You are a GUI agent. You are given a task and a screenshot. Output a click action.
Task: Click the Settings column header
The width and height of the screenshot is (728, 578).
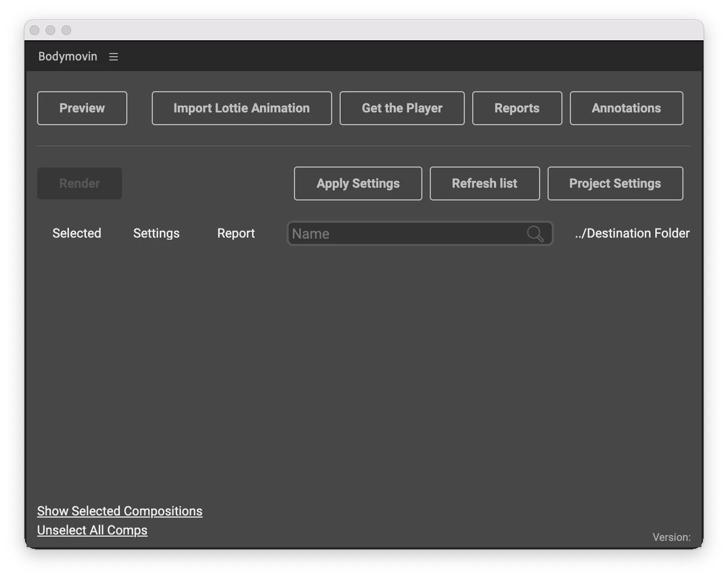[x=157, y=233]
